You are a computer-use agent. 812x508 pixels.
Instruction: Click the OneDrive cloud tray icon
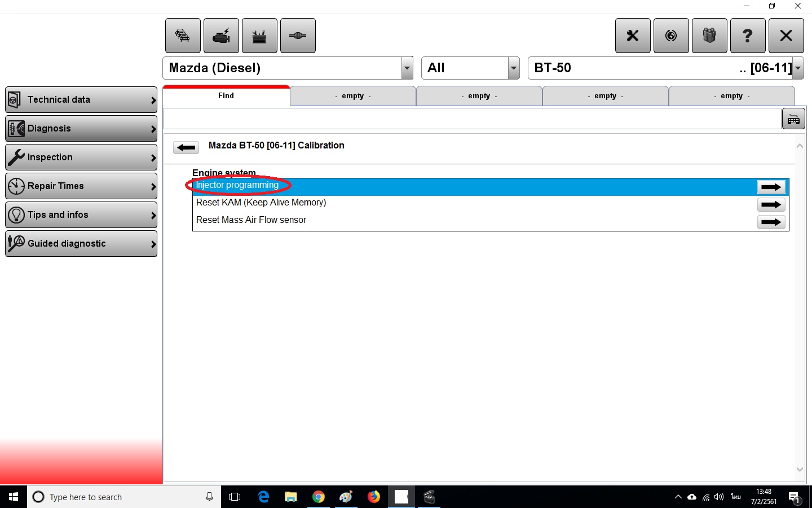pos(692,497)
